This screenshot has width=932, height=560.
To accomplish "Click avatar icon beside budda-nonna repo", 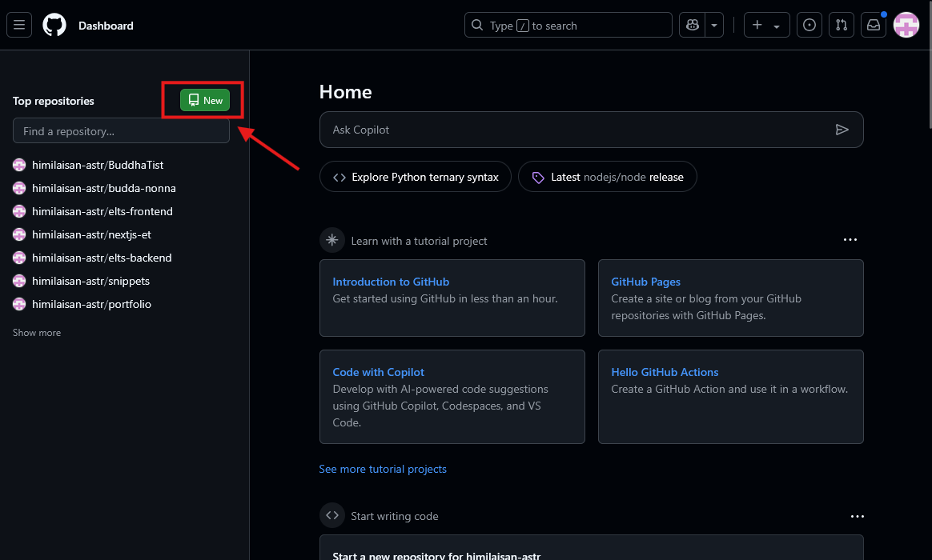I will point(19,188).
